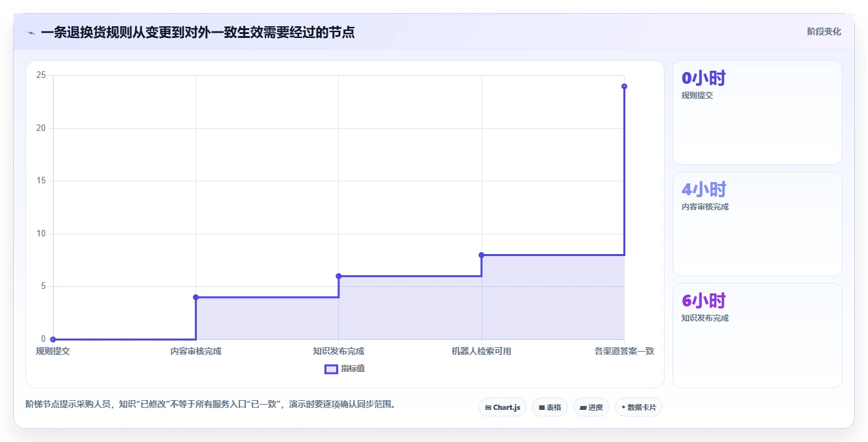868x442 pixels.
Task: Click the data point at 规则提交
Action: [x=53, y=339]
